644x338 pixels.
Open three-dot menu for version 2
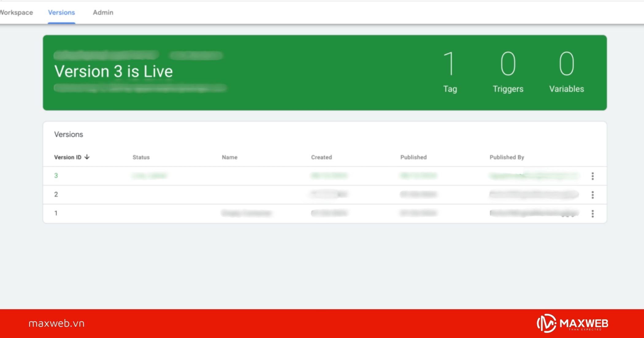point(592,195)
